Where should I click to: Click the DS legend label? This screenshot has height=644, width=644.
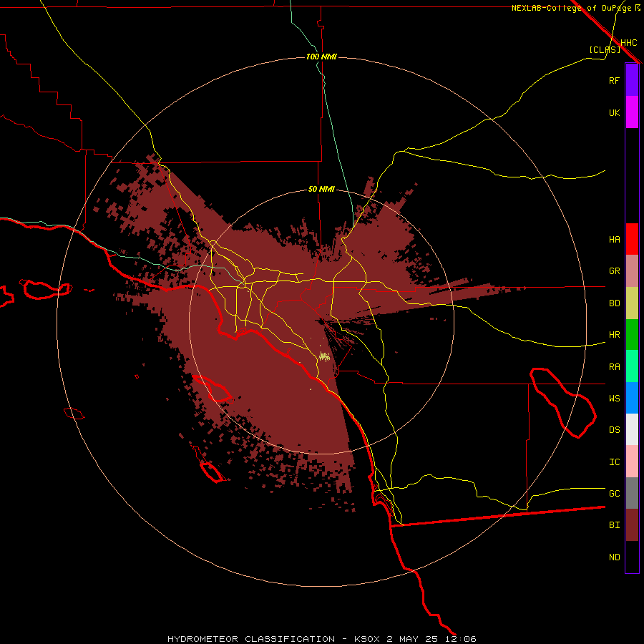click(614, 430)
